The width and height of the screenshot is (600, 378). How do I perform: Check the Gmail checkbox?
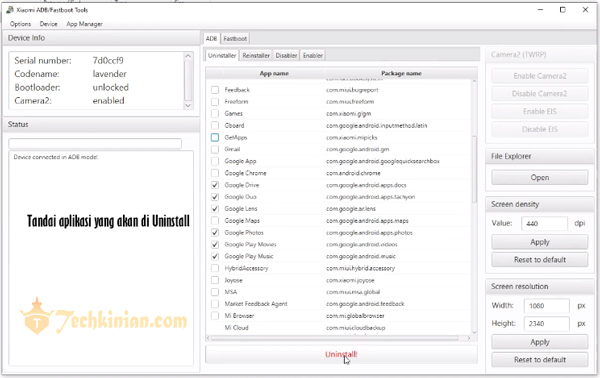(215, 149)
